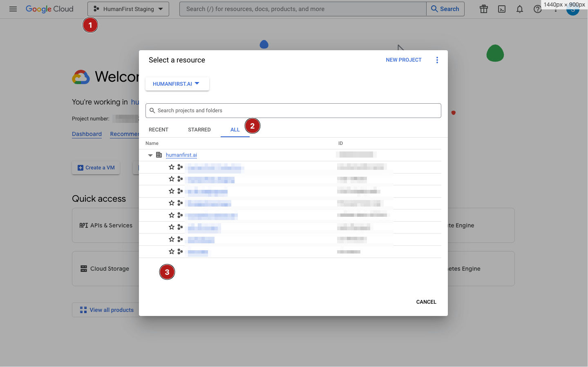
Task: Open the free trial gift icon
Action: coord(484,9)
